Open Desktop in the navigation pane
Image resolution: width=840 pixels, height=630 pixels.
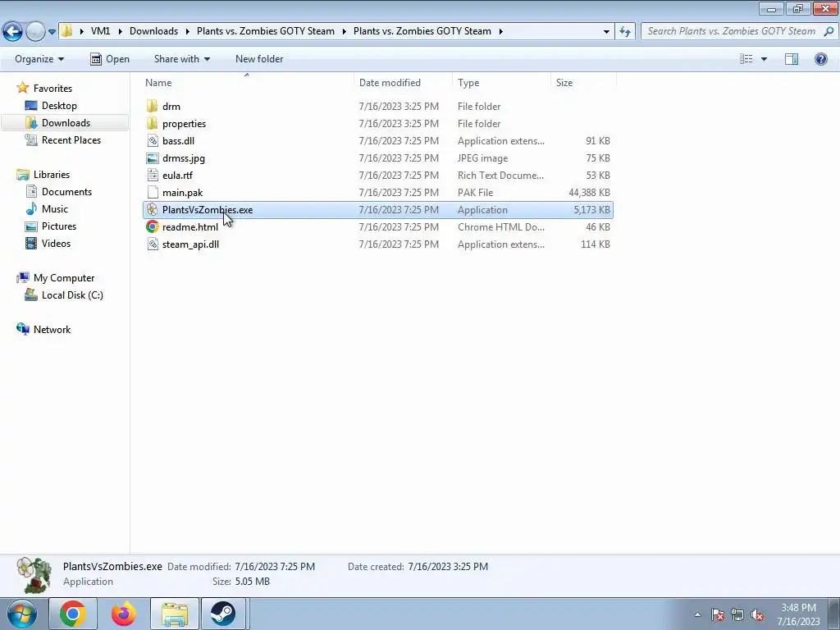[x=59, y=106]
